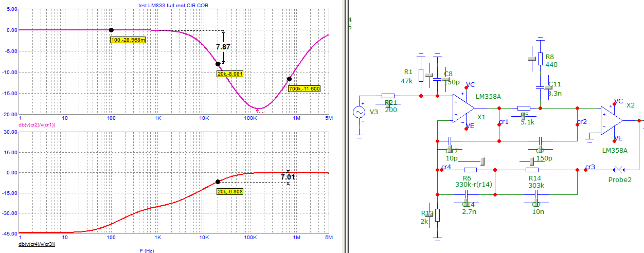Grab the slider handle beside R8
This screenshot has width=644, height=253.
532,59
